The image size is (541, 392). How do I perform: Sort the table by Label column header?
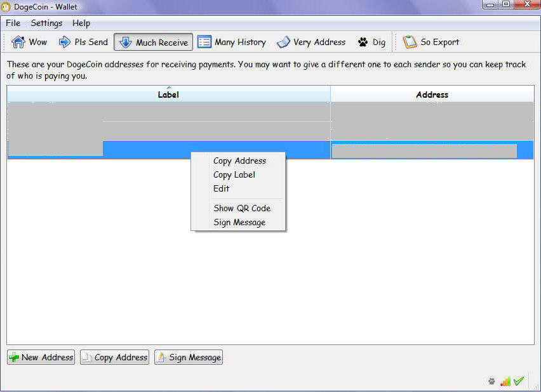[168, 95]
